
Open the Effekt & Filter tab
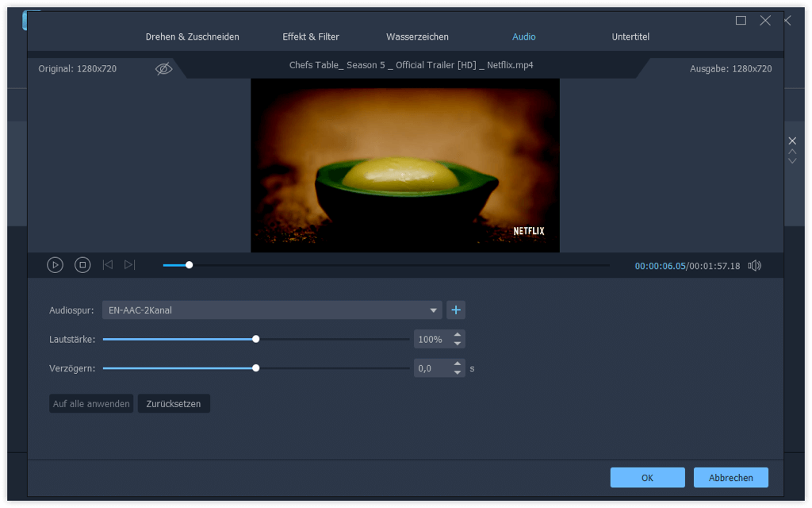click(x=311, y=37)
